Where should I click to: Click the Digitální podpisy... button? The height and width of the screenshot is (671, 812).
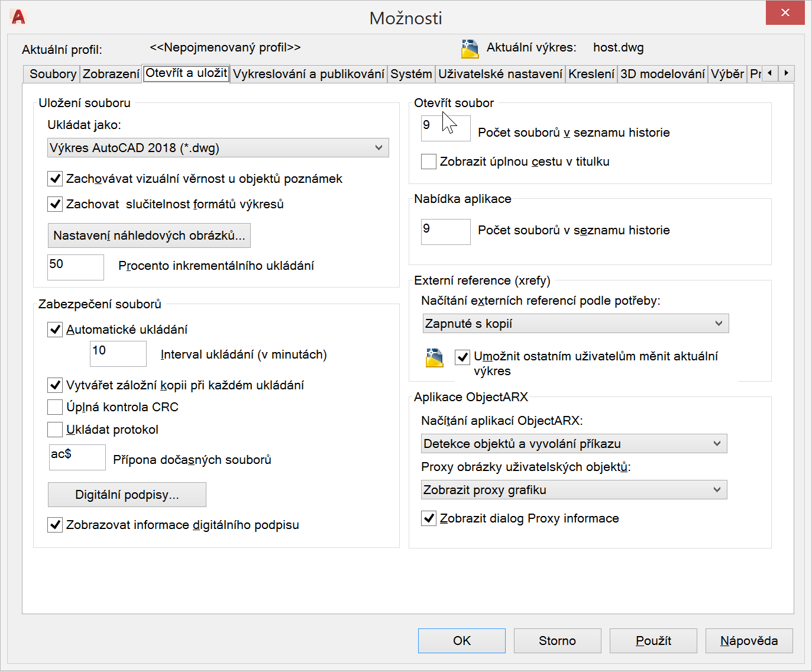[127, 495]
